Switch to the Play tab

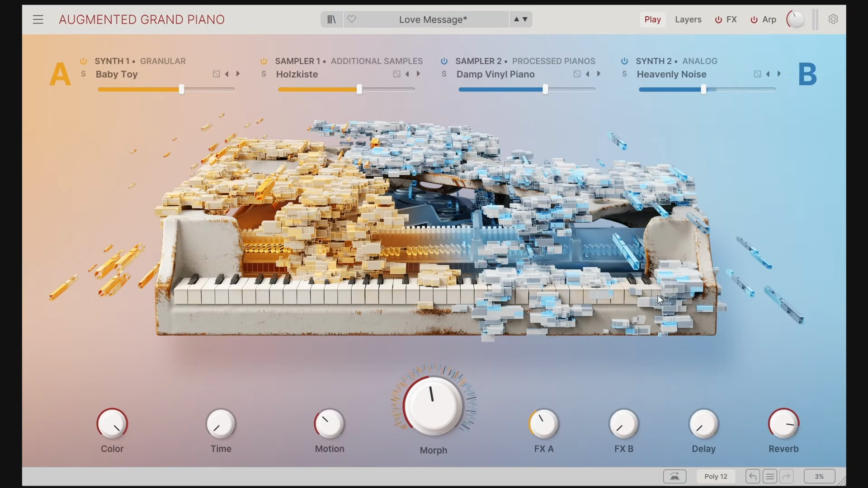click(652, 19)
